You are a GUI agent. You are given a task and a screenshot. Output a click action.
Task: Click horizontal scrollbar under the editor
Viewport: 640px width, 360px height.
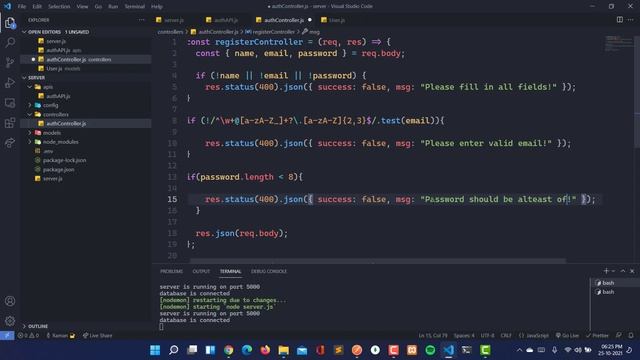click(x=378, y=260)
